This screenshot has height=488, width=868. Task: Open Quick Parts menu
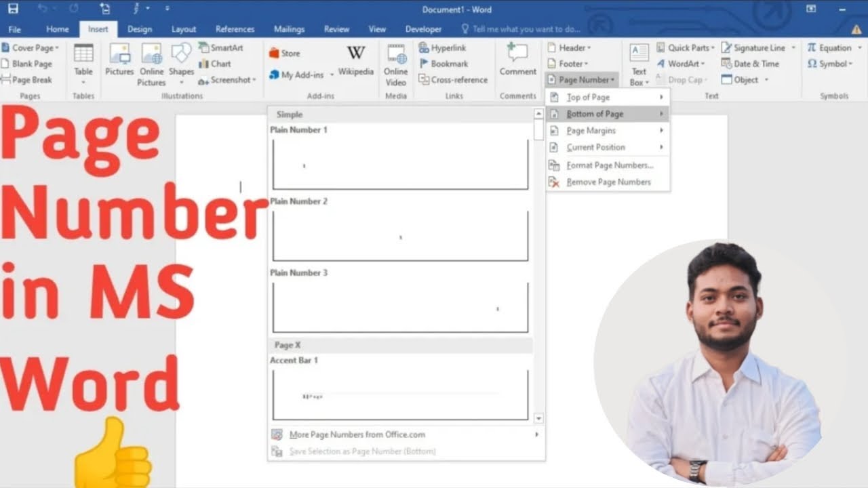pyautogui.click(x=685, y=47)
